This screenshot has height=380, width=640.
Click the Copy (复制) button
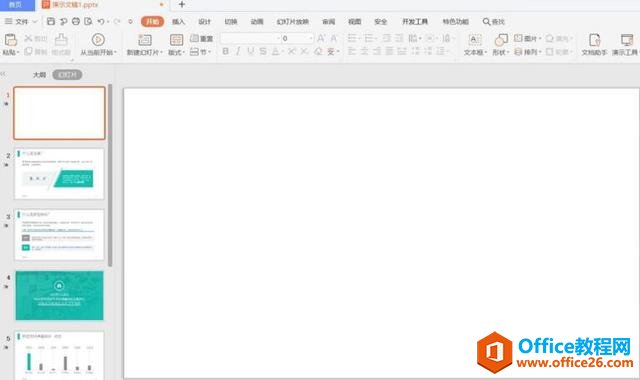click(35, 51)
